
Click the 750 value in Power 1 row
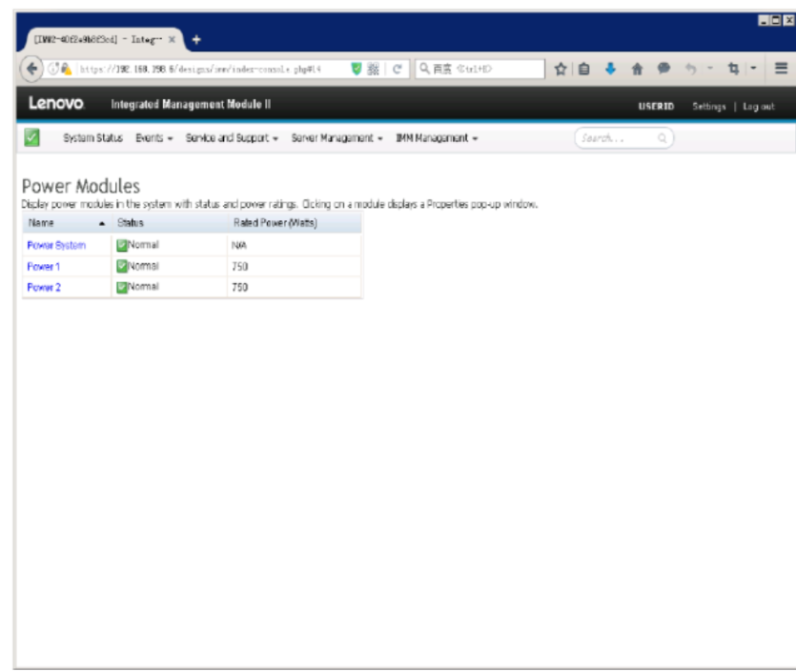coord(239,267)
